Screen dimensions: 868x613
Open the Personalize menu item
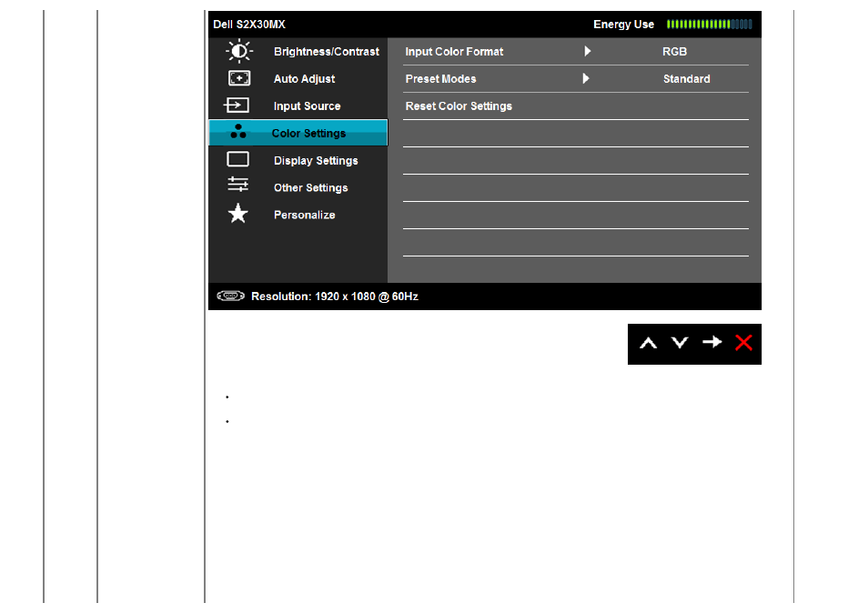(304, 215)
